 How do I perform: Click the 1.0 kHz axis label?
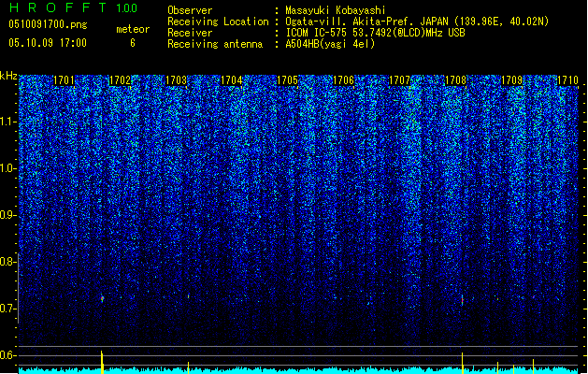(x=8, y=168)
